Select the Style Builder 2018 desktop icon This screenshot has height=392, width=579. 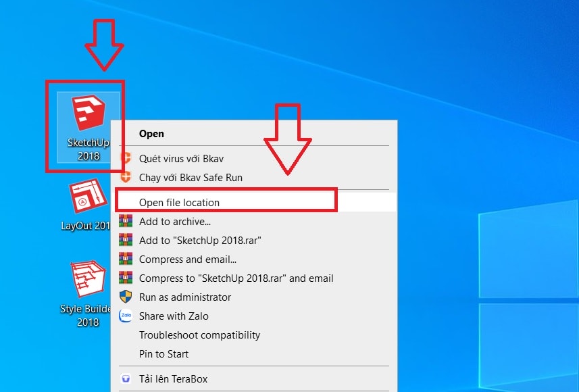click(x=87, y=294)
